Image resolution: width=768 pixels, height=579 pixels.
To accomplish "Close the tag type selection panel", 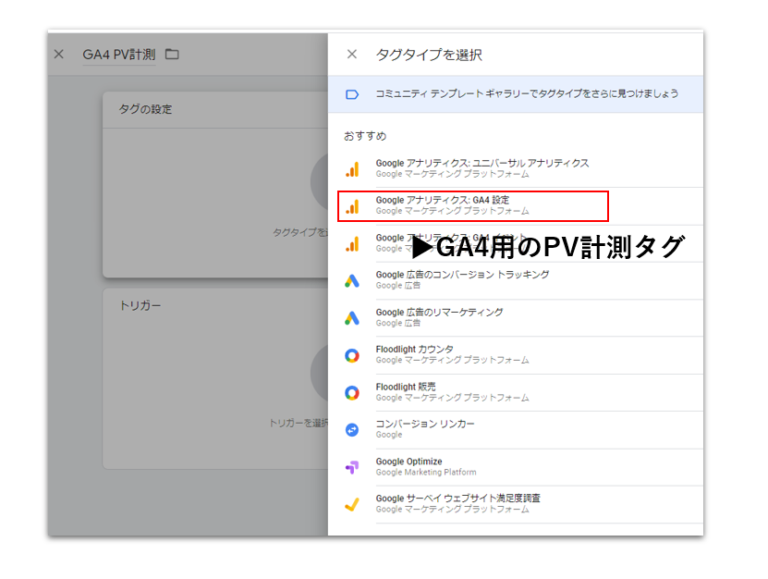I will point(352,54).
